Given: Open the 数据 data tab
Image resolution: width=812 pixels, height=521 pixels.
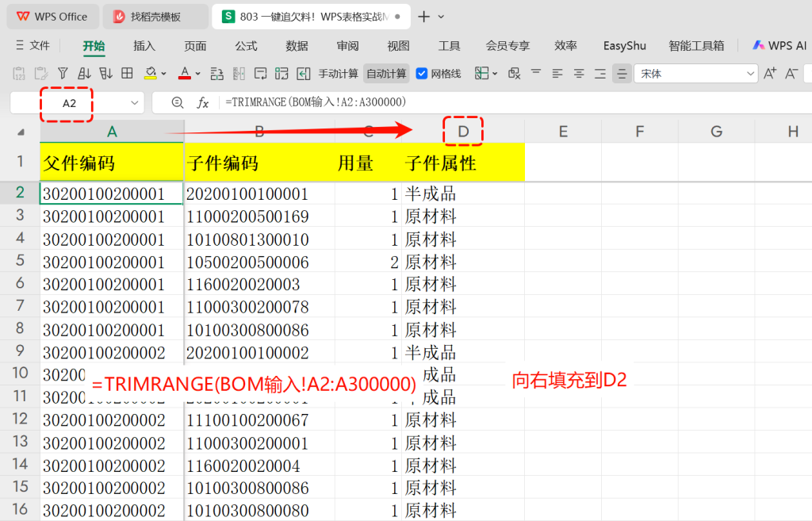Looking at the screenshot, I should pyautogui.click(x=297, y=45).
